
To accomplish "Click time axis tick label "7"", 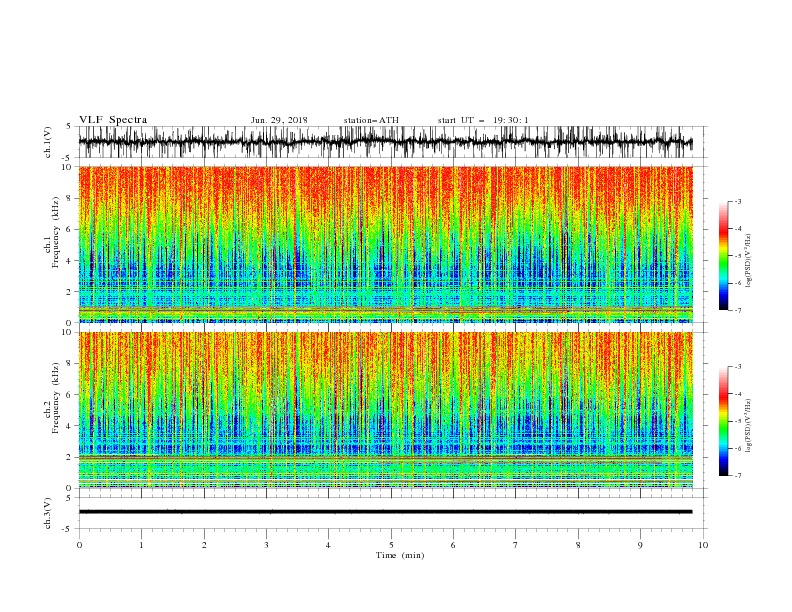I will click(516, 545).
